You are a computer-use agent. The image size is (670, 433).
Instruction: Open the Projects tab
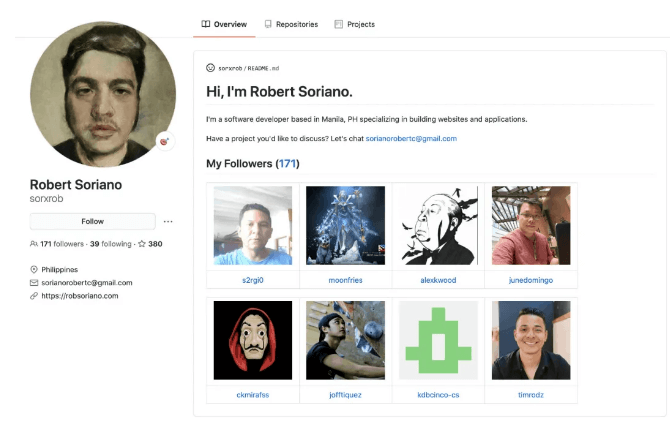point(354,24)
